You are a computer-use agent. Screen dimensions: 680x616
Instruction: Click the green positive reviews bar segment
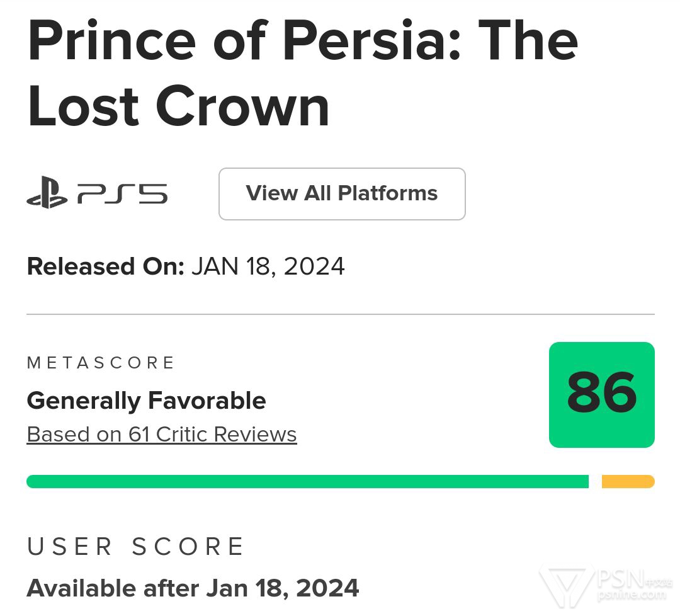[307, 481]
